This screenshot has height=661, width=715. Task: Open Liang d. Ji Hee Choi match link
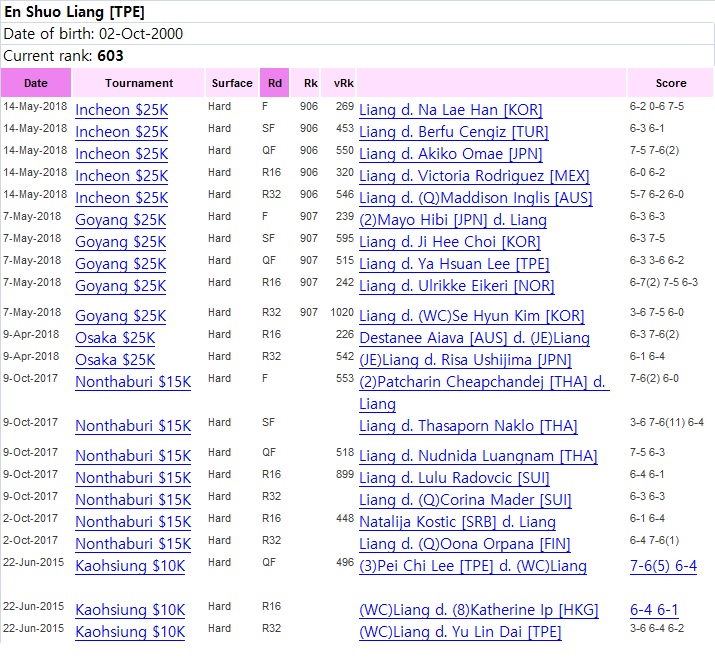[450, 242]
